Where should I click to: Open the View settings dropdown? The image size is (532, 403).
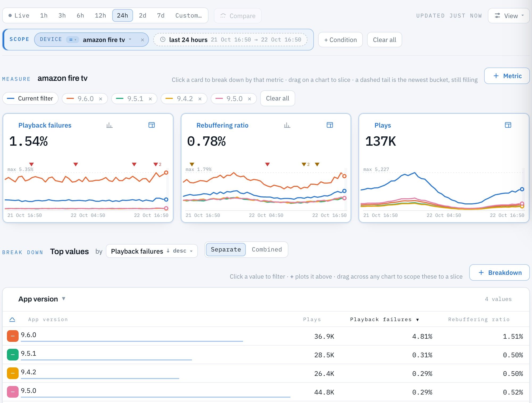[x=509, y=16]
